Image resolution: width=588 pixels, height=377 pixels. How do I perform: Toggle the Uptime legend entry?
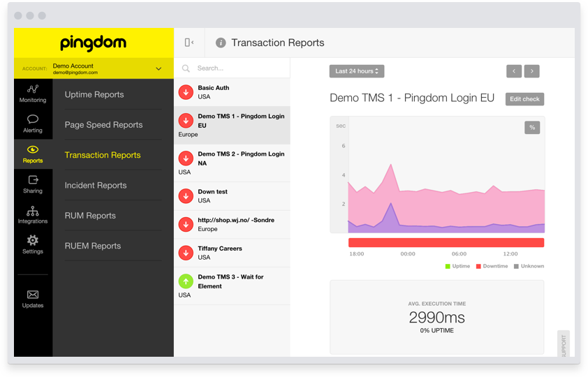[x=457, y=266]
